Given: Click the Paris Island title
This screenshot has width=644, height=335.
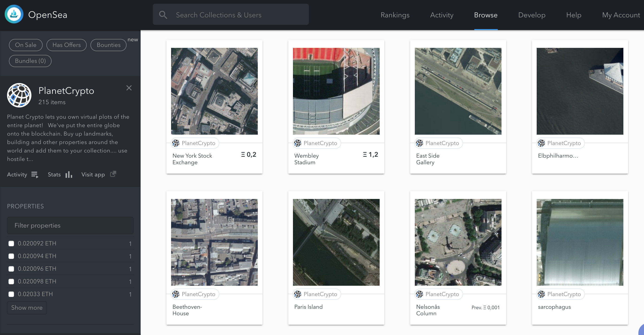Looking at the screenshot, I should click(x=308, y=307).
